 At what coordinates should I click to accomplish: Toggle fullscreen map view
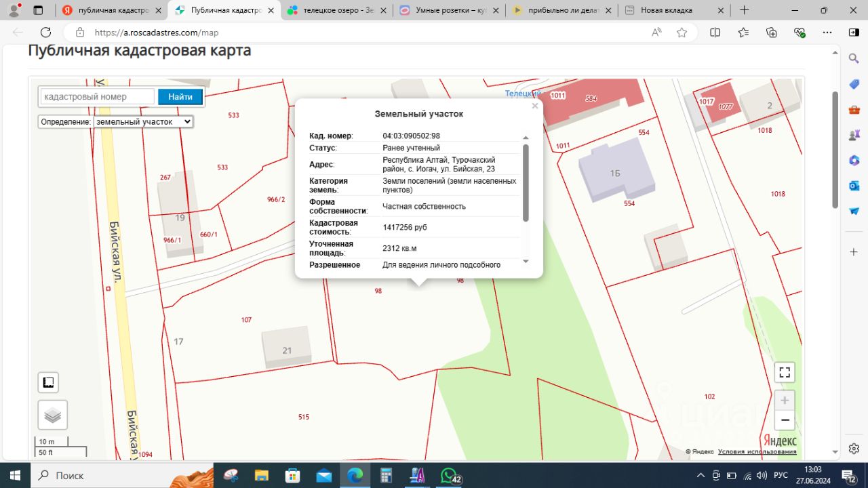pyautogui.click(x=785, y=372)
